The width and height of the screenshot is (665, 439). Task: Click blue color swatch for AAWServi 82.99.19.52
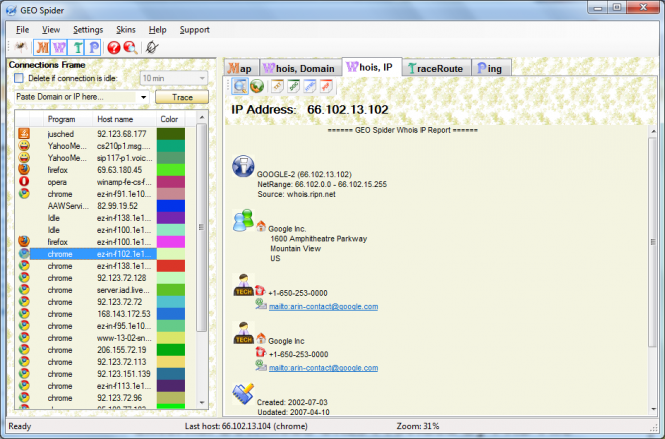[171, 206]
